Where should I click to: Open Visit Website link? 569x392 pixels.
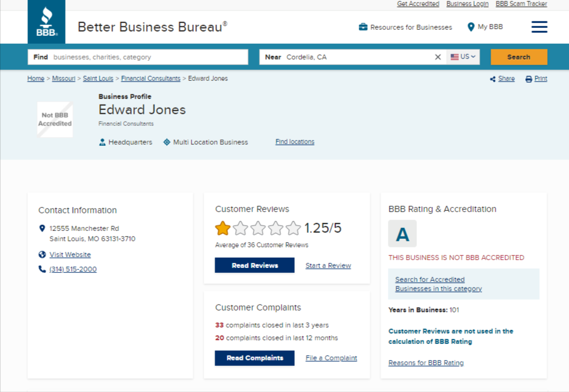click(x=70, y=255)
